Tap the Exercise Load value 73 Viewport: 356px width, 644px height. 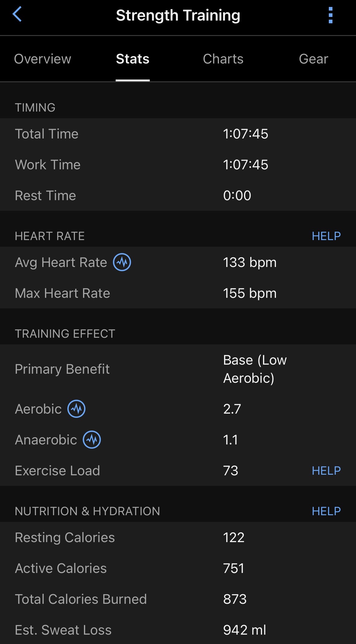point(231,470)
